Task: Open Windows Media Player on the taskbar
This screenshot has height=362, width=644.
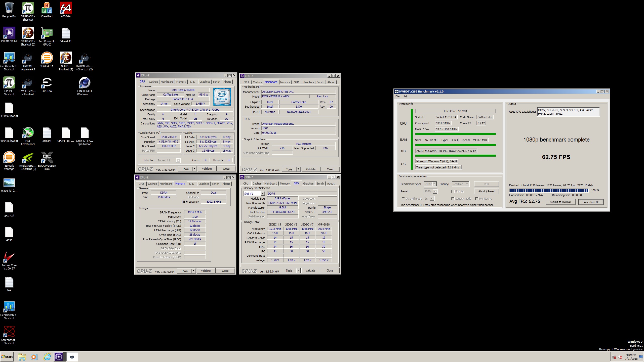Action: point(34,357)
